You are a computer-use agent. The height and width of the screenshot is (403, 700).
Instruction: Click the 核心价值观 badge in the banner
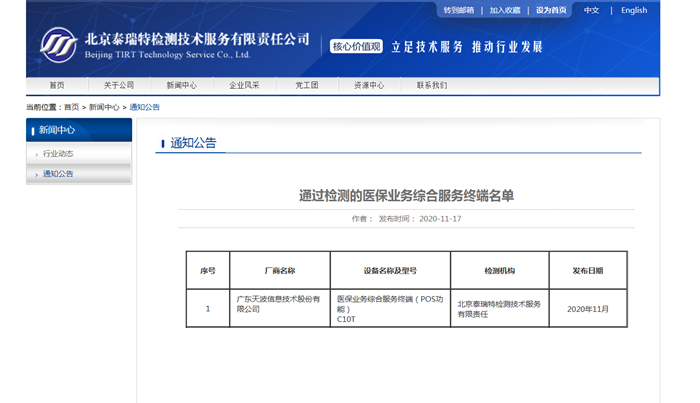pos(357,46)
